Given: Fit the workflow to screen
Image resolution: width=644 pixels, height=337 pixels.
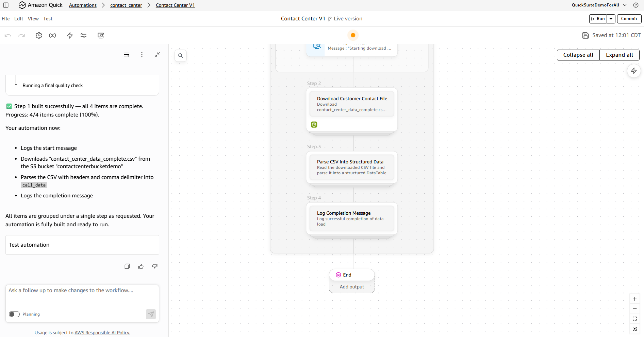Looking at the screenshot, I should pyautogui.click(x=634, y=319).
